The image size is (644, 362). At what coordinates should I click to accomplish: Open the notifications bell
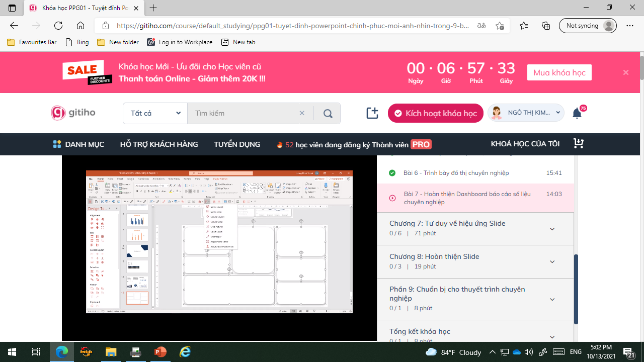(577, 114)
